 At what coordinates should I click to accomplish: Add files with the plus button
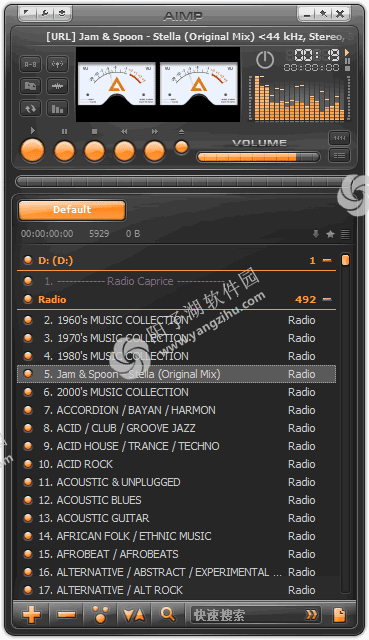pos(31,614)
